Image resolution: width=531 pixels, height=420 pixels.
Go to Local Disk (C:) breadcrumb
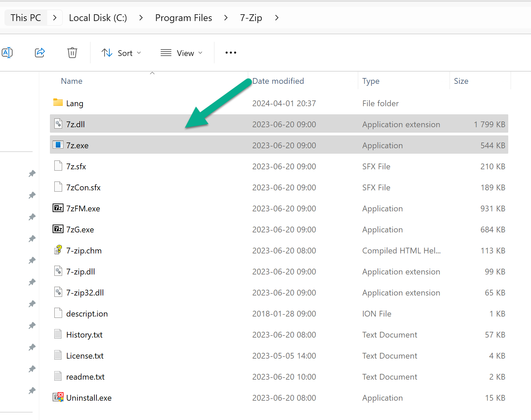98,18
